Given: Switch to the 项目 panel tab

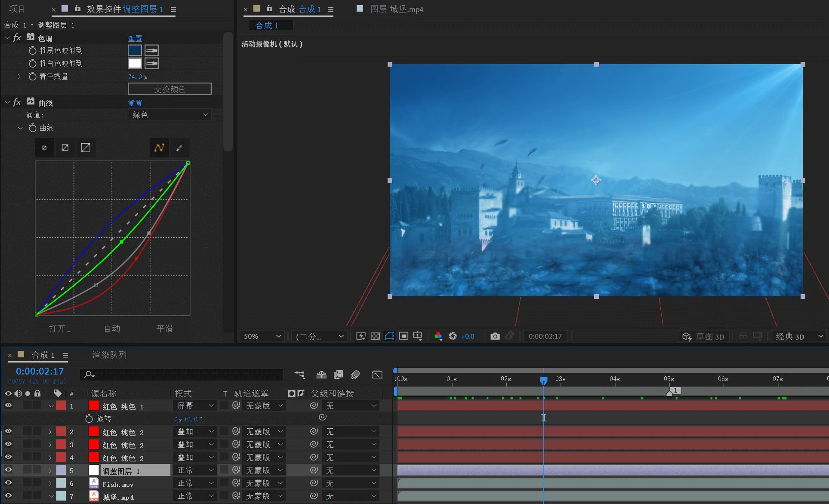Looking at the screenshot, I should (x=17, y=9).
